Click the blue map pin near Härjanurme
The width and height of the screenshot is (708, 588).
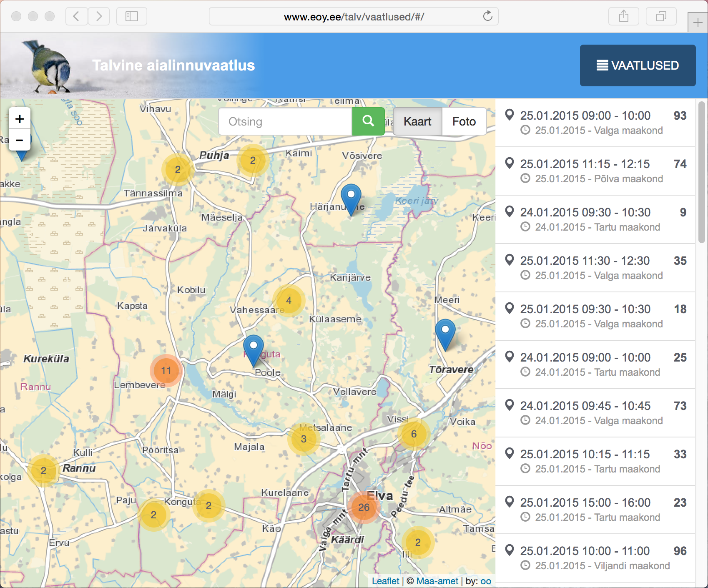click(x=351, y=199)
